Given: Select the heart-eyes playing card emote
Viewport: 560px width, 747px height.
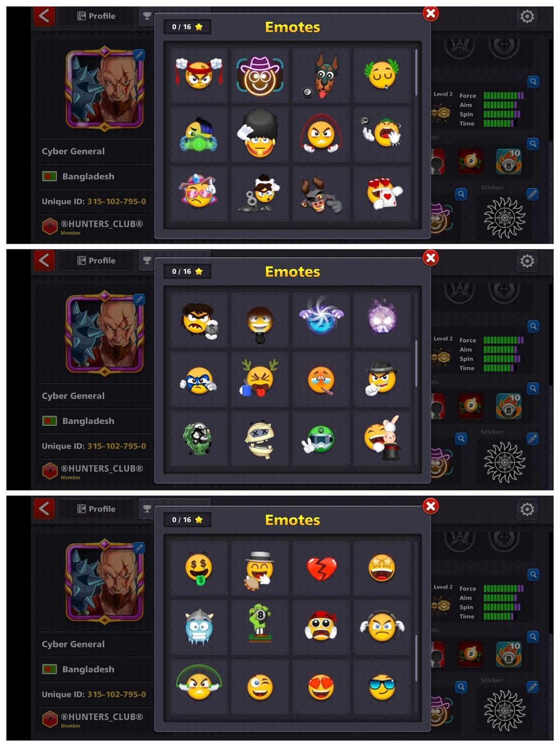Looking at the screenshot, I should pyautogui.click(x=382, y=195).
